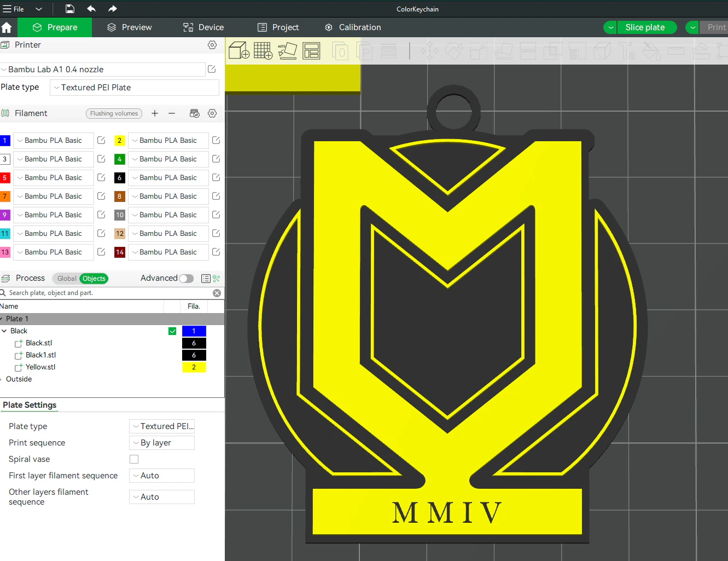Save the project with the floppy disk icon
This screenshot has height=561, width=728.
pyautogui.click(x=70, y=9)
